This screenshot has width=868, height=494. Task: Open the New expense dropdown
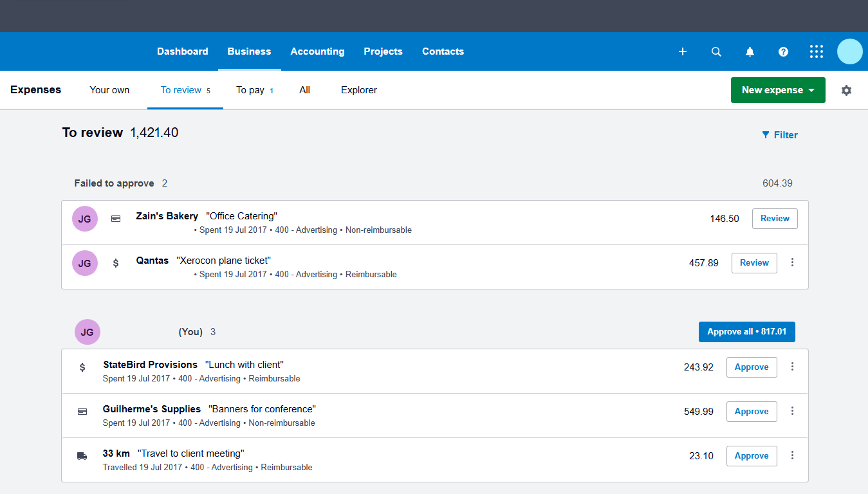point(778,90)
